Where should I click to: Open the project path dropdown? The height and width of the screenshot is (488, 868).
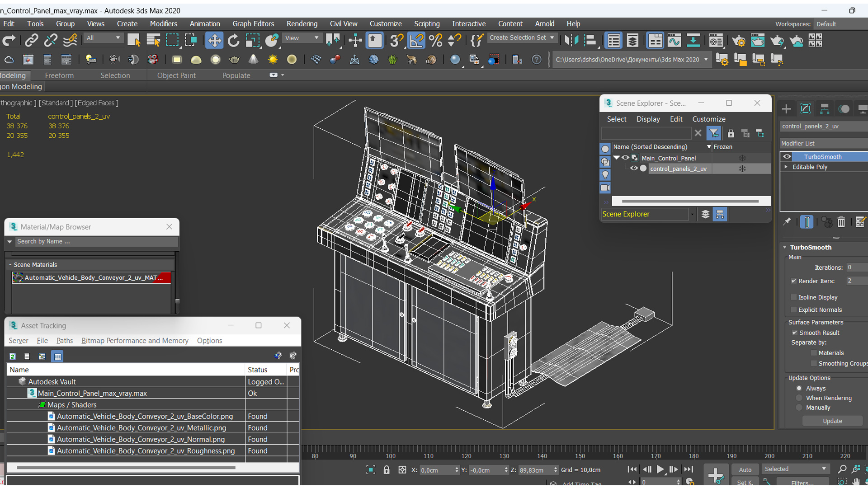[x=706, y=60]
